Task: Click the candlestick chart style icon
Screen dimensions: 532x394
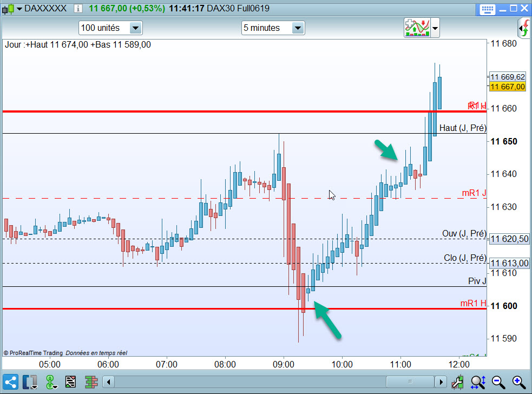Action: 8,9
